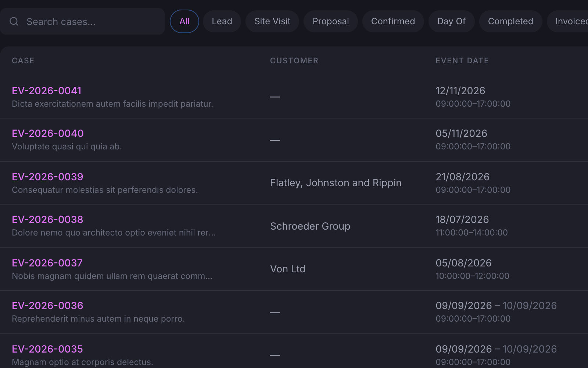This screenshot has width=588, height=368.
Task: Open case EV-2026-0041
Action: (47, 91)
